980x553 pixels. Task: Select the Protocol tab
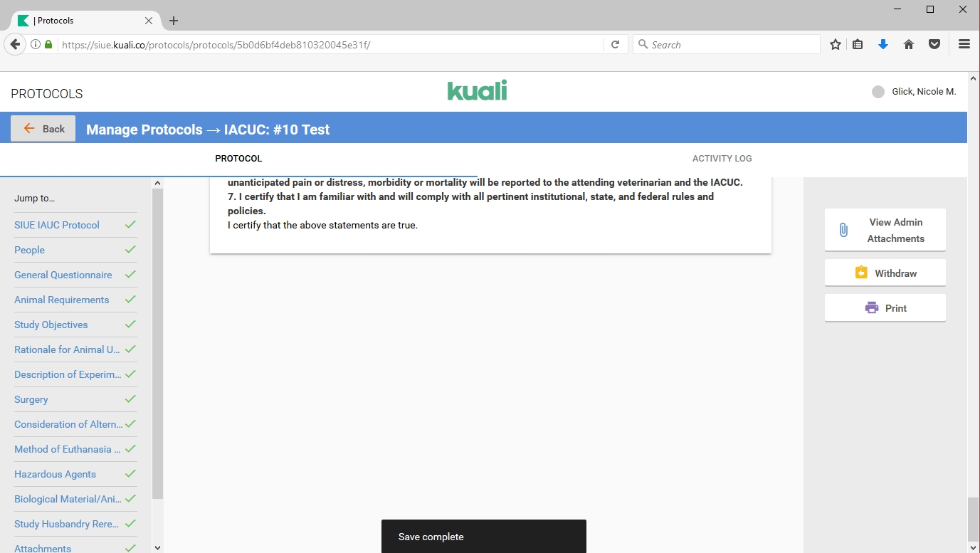(x=238, y=159)
